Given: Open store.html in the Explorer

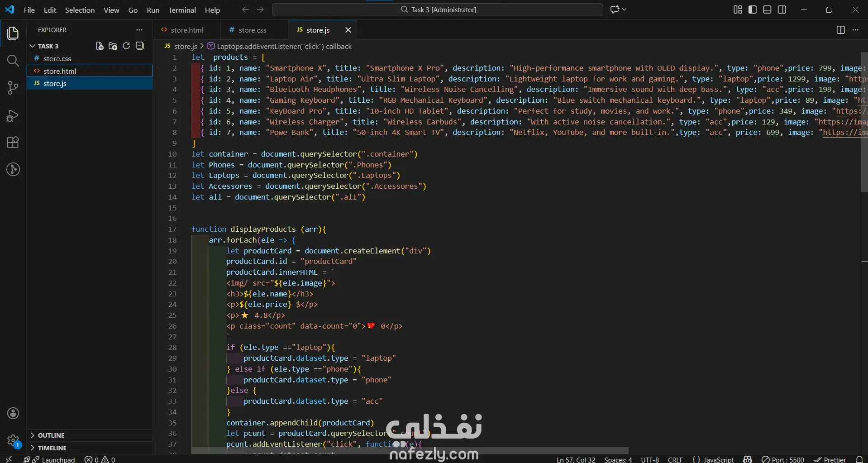Looking at the screenshot, I should click(90, 71).
